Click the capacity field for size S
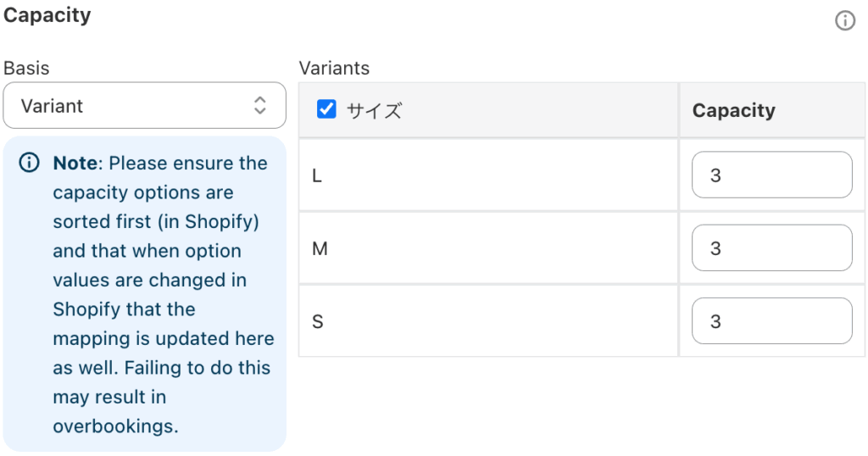Viewport: 868px width, 456px height. 771,321
